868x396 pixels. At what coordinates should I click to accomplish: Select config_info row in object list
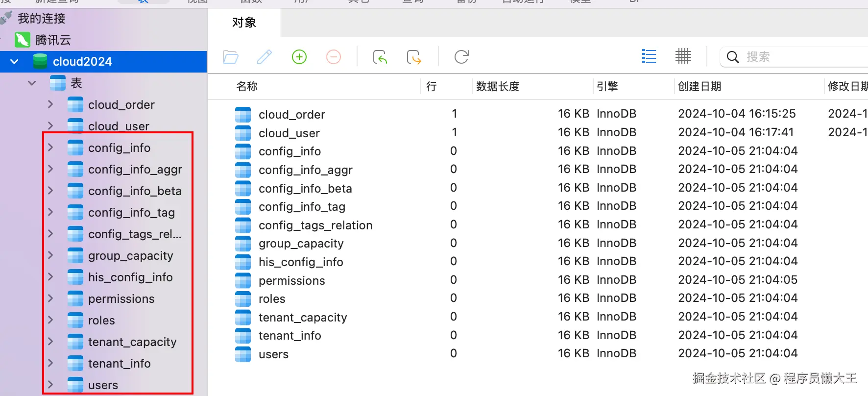[538, 151]
